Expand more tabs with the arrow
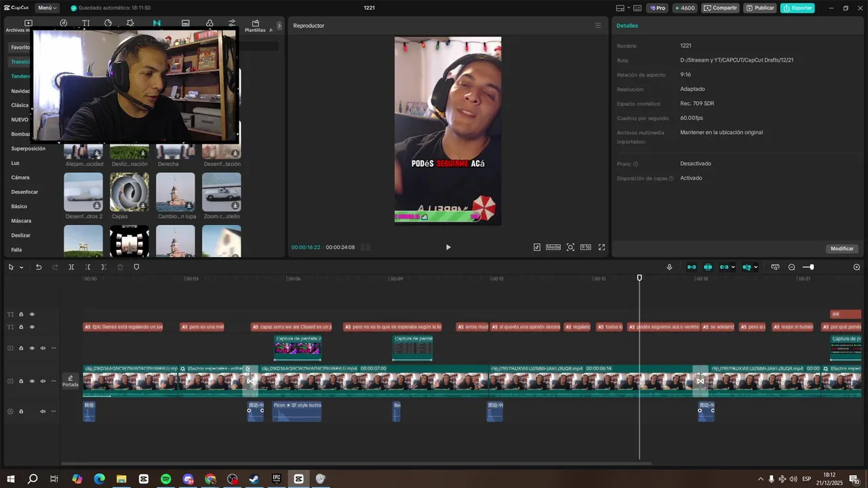The width and height of the screenshot is (868, 488). (x=279, y=26)
